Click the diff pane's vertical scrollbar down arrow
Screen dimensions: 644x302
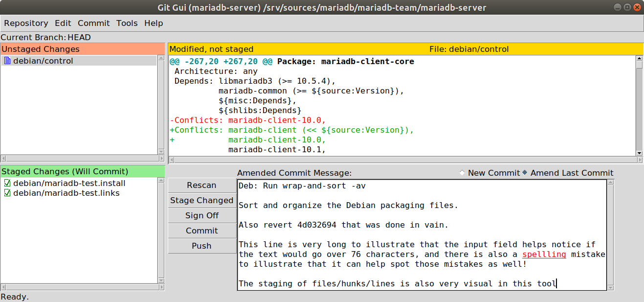pos(640,152)
